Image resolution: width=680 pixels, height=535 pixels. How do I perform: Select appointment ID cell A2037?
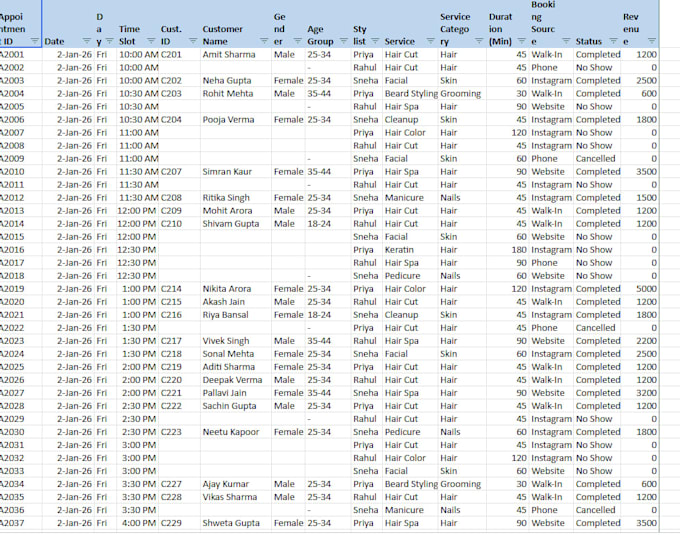pos(20,523)
